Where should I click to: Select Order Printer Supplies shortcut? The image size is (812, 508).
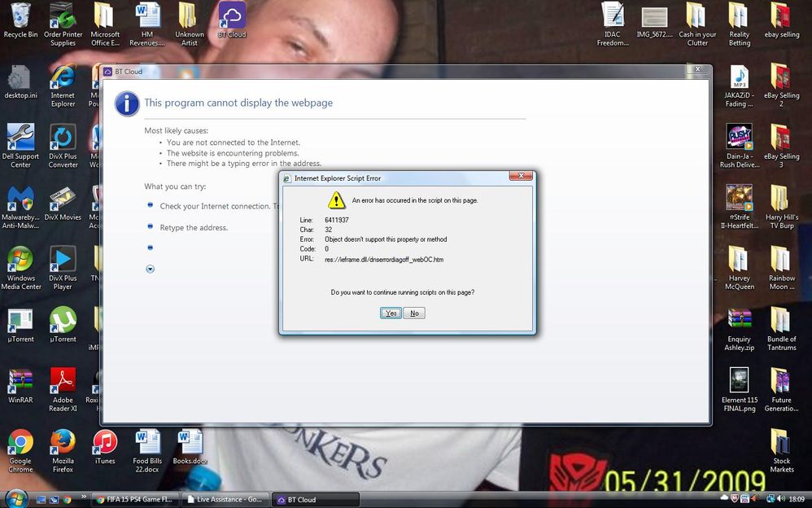click(x=63, y=24)
